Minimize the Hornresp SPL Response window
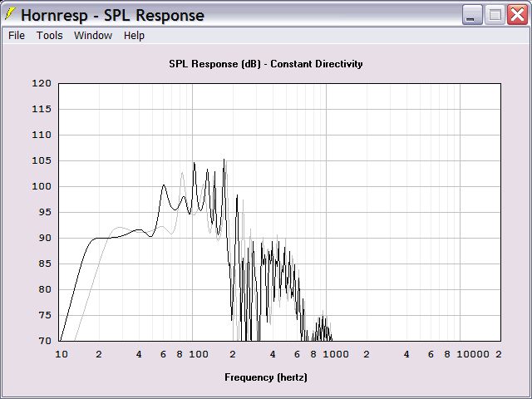The image size is (532, 399). point(472,15)
